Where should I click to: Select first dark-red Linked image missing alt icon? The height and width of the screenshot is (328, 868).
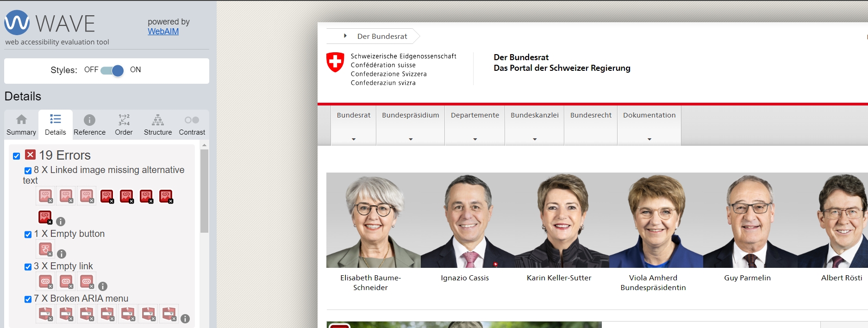point(107,196)
